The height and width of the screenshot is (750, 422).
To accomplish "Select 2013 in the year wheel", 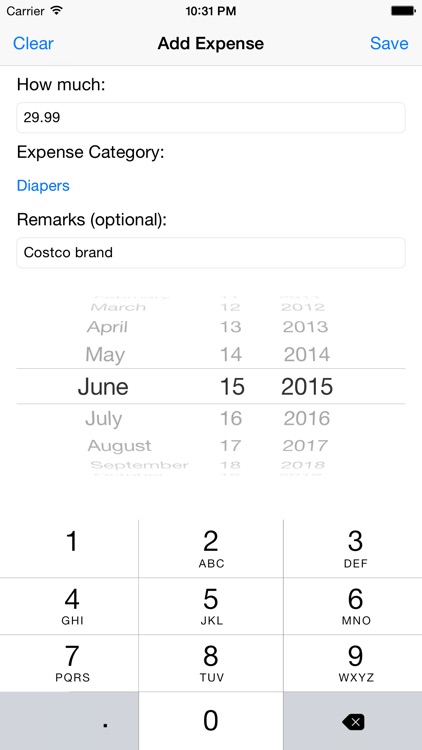I will pyautogui.click(x=305, y=327).
